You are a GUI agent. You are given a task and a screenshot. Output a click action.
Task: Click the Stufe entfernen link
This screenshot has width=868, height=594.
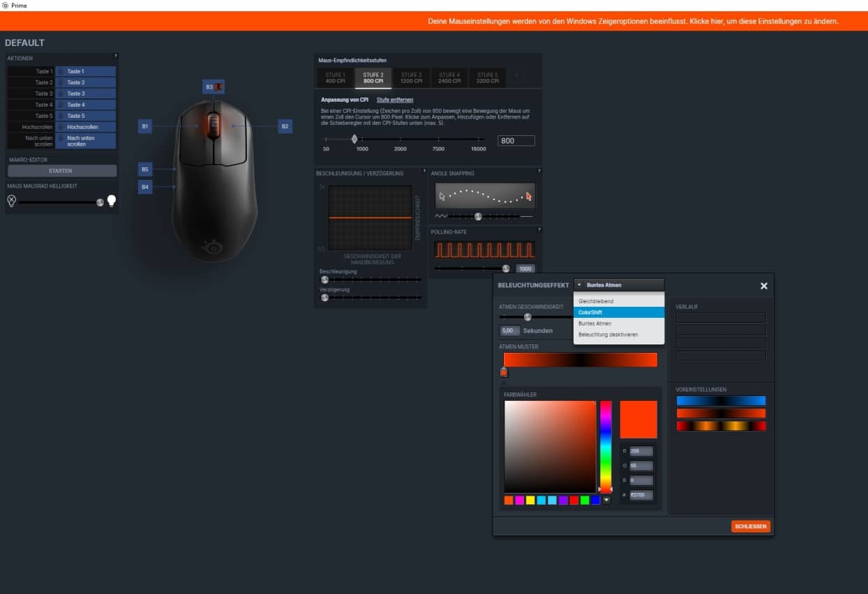tap(395, 100)
